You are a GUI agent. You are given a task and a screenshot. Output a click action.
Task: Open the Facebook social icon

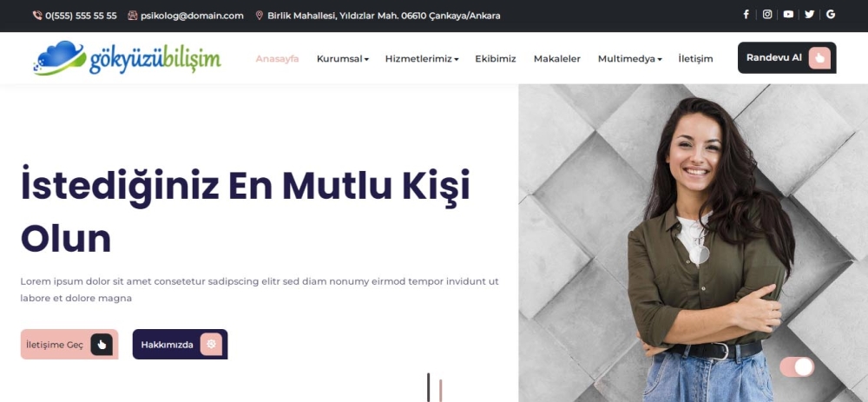click(746, 15)
